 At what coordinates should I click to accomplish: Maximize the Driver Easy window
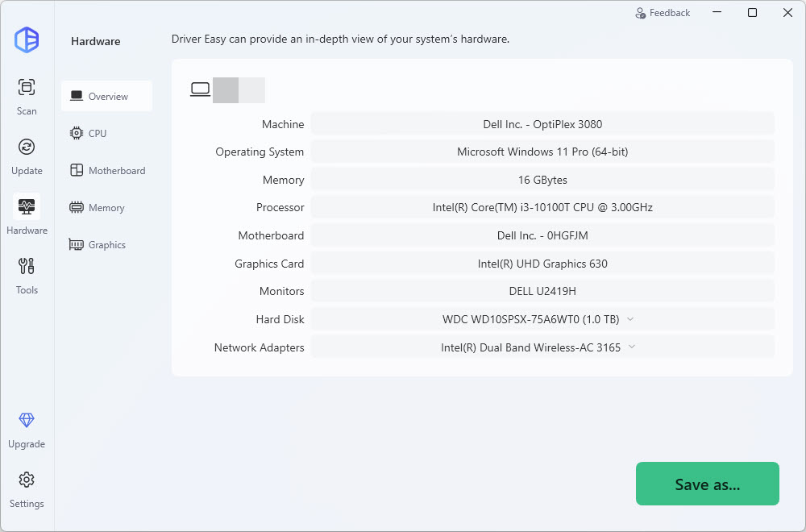coord(752,13)
